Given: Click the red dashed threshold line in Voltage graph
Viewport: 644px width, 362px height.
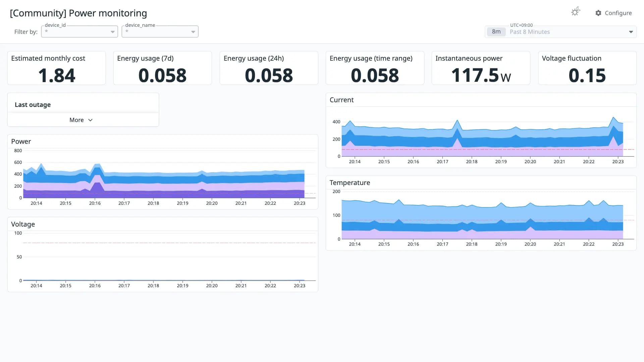Looking at the screenshot, I should [x=169, y=243].
